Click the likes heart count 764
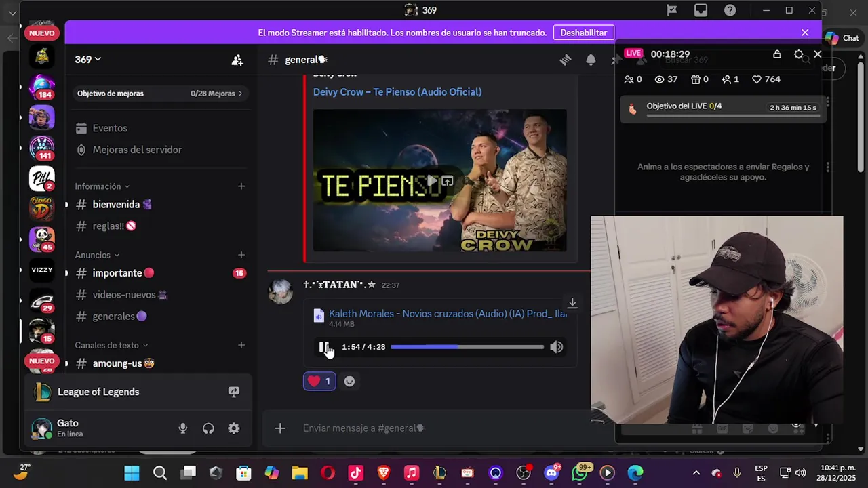The width and height of the screenshot is (868, 488). [766, 79]
